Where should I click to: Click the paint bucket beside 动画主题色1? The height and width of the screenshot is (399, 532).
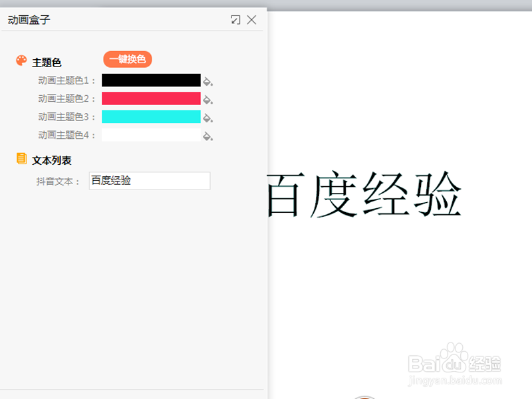pos(207,81)
